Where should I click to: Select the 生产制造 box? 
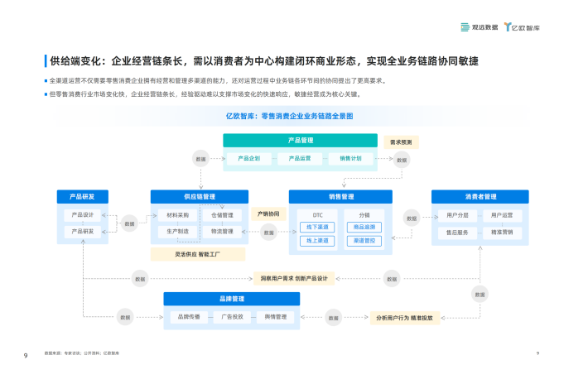(x=178, y=232)
